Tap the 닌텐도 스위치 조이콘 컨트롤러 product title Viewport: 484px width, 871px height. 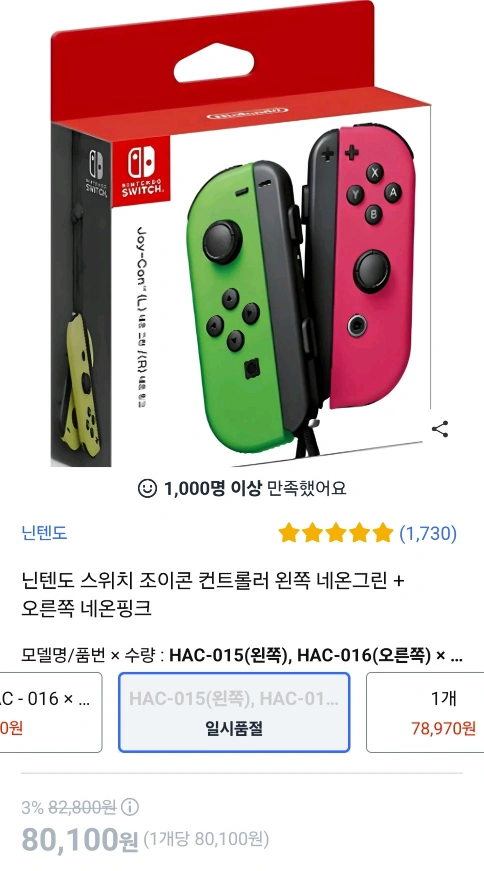click(213, 594)
